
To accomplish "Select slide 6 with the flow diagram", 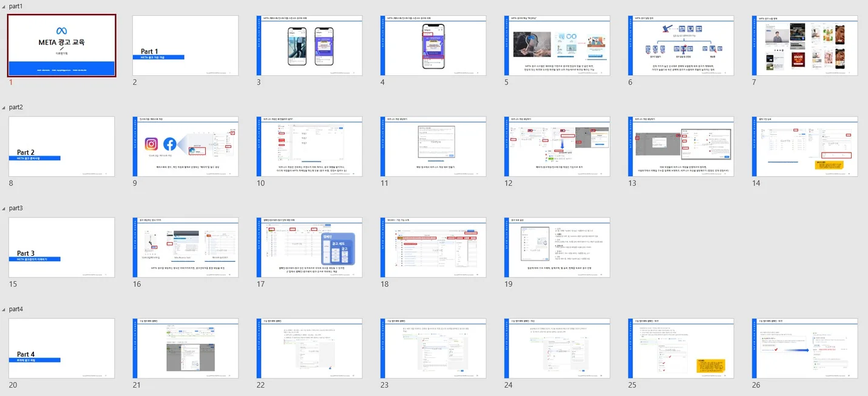I will tap(680, 46).
